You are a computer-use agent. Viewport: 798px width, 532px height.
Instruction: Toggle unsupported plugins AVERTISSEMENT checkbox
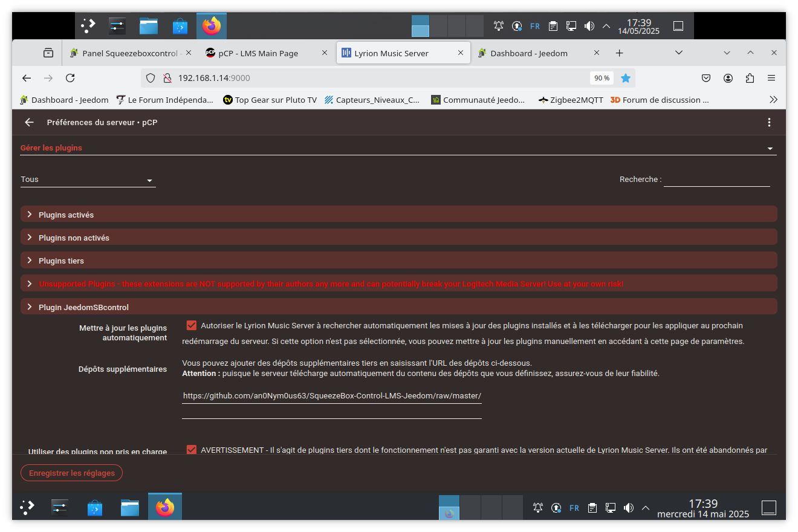pyautogui.click(x=192, y=450)
